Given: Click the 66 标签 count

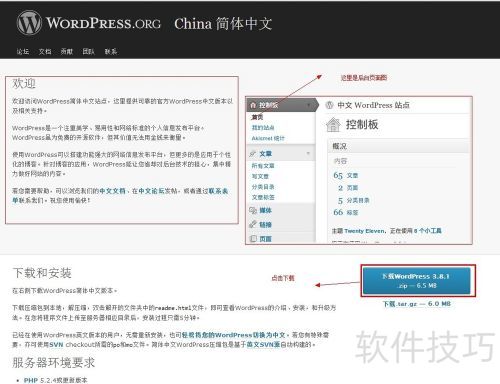Looking at the screenshot, I should click(345, 213).
